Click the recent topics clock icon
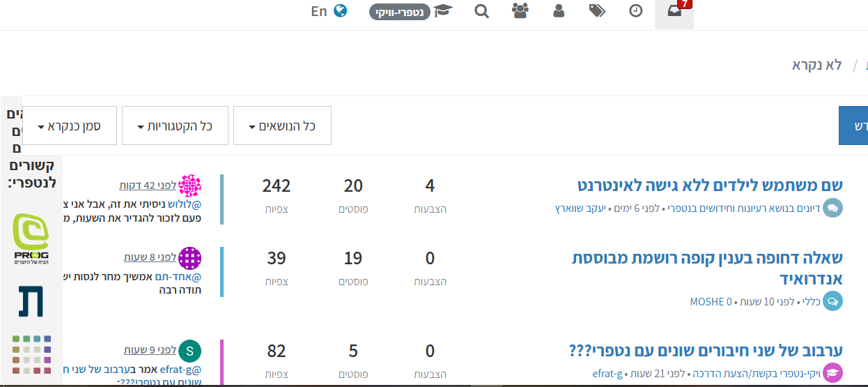This screenshot has width=868, height=387. tap(635, 11)
